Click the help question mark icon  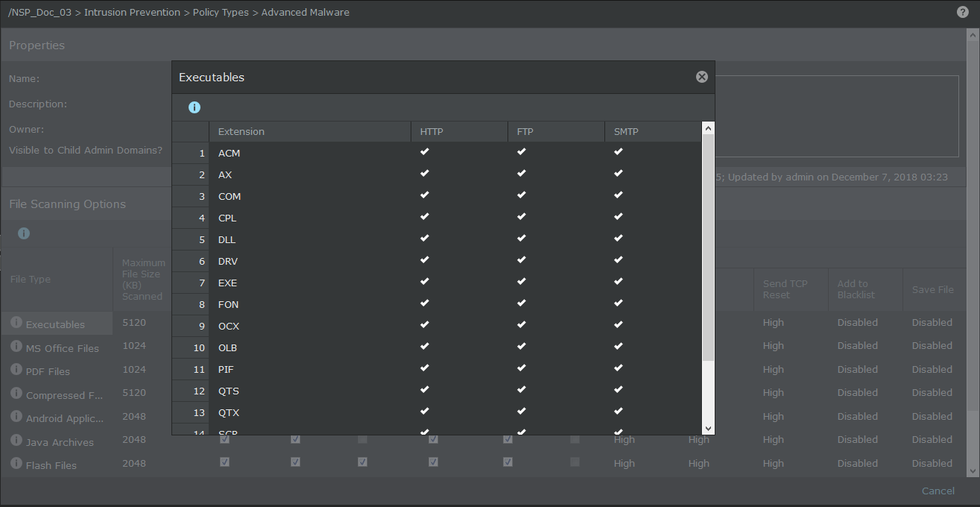(x=962, y=12)
